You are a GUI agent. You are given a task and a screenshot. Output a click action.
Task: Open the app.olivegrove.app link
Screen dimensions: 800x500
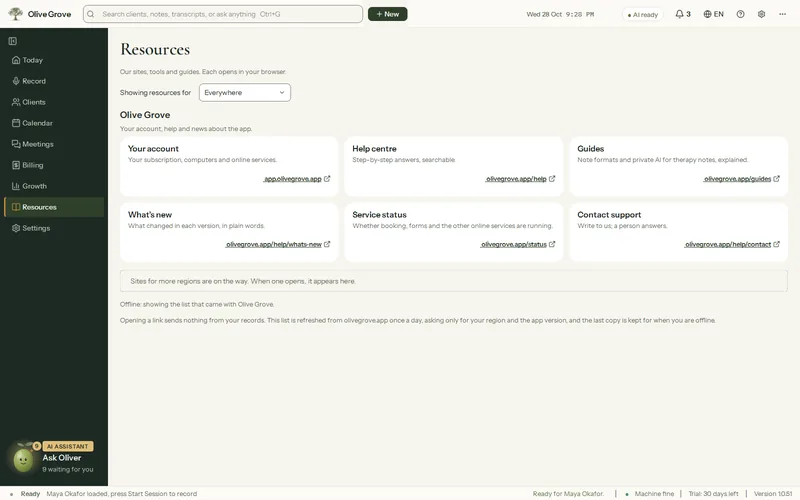(293, 179)
